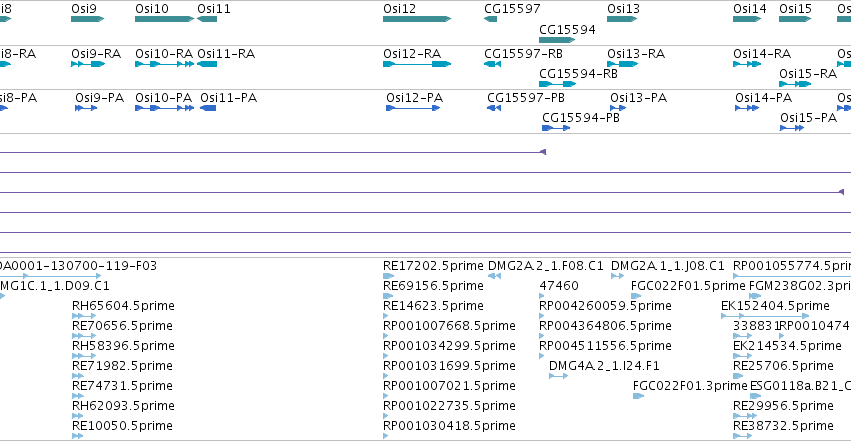Image resolution: width=851 pixels, height=441 pixels.
Task: Open the Osi9-RA transcript label
Action: [96, 54]
